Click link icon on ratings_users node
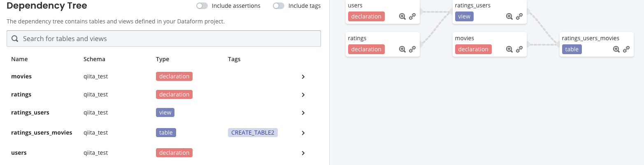 point(519,16)
